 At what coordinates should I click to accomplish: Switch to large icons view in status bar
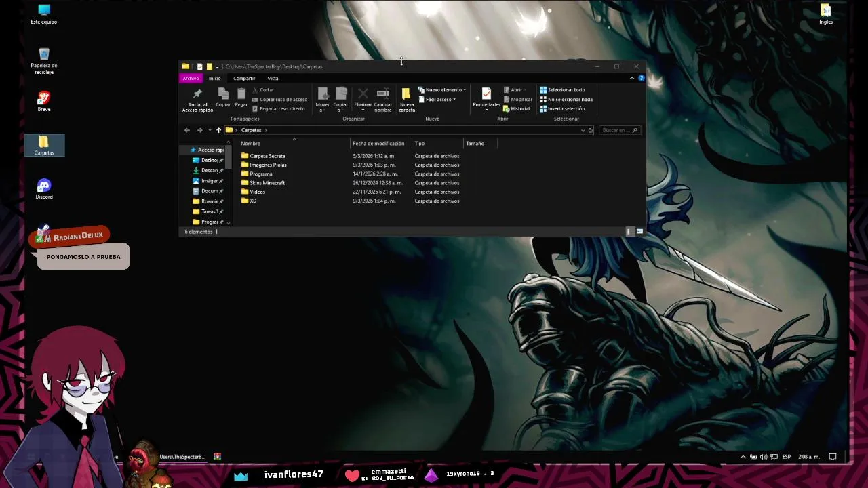tap(639, 232)
